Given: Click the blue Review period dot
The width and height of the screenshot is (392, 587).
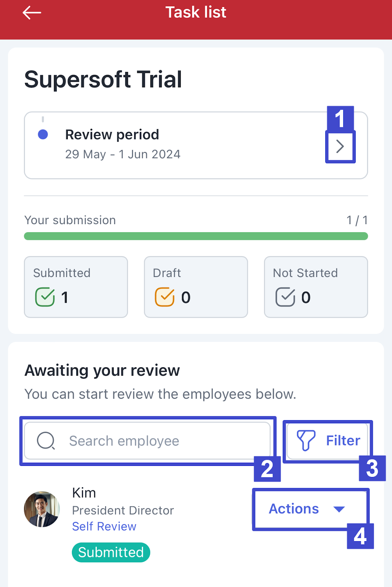Looking at the screenshot, I should click(x=43, y=134).
